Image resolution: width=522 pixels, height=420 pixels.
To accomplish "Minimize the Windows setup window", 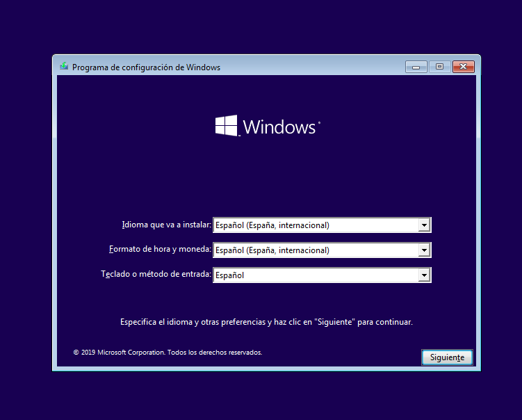I will click(x=416, y=67).
